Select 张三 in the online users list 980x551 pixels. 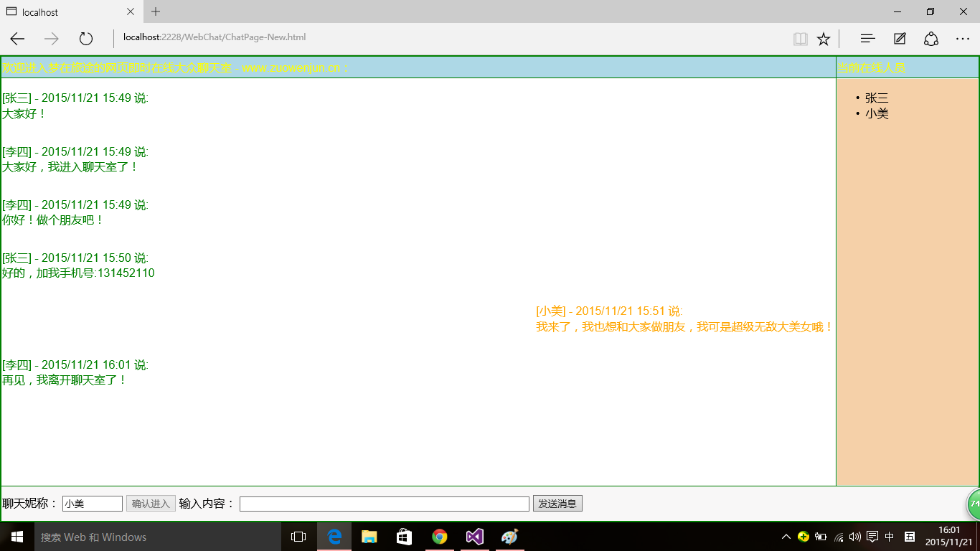click(x=877, y=98)
